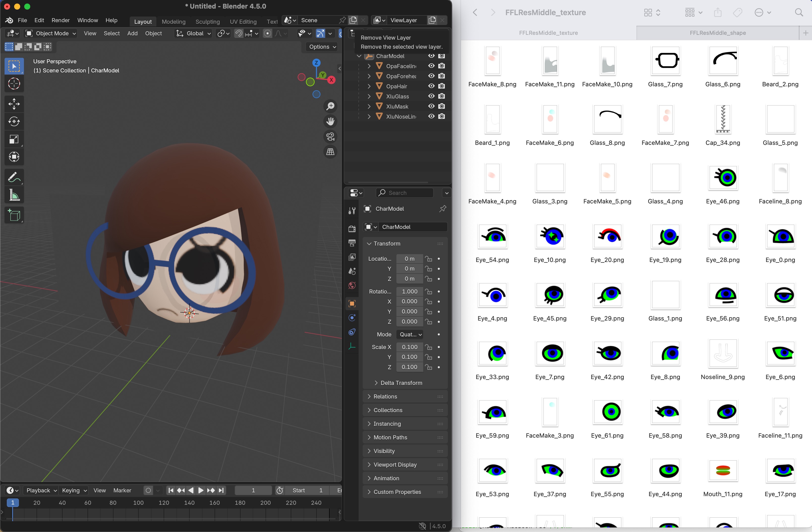This screenshot has width=812, height=532.
Task: Open the Render menu
Action: click(x=60, y=20)
